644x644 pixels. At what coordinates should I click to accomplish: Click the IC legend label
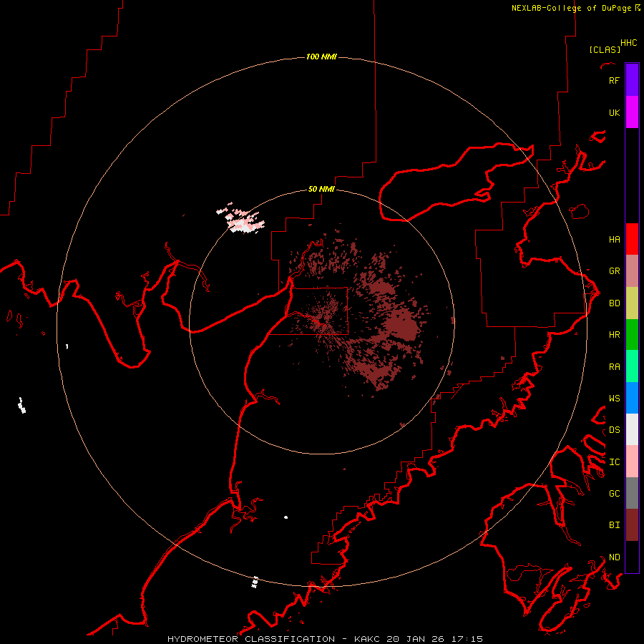click(x=614, y=462)
